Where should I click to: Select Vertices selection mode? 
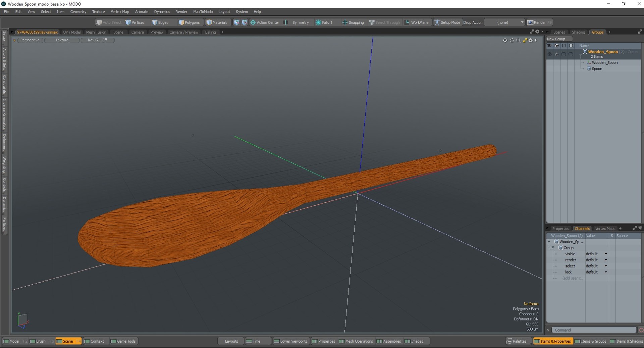135,22
